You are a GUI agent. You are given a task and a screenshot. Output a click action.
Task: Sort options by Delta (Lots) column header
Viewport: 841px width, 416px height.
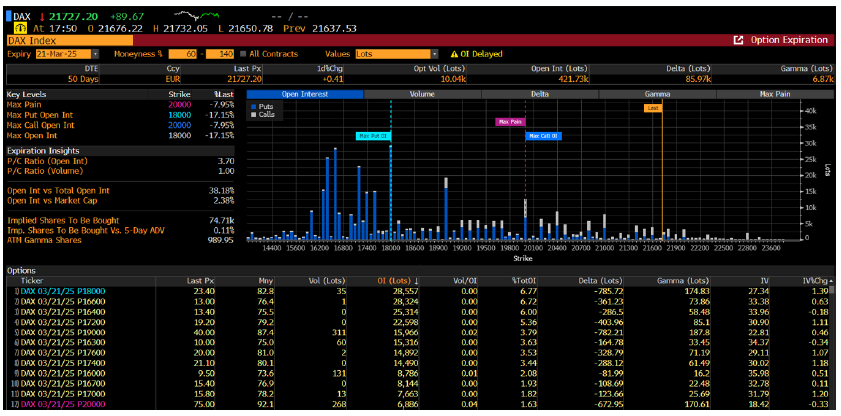(599, 281)
